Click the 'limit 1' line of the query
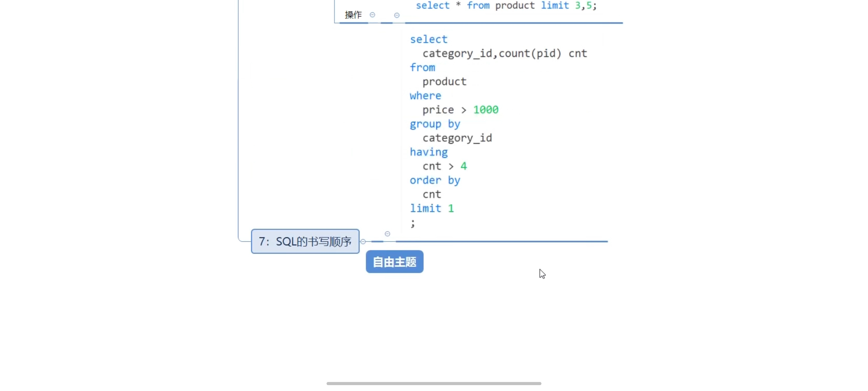This screenshot has height=391, width=868. tap(432, 209)
